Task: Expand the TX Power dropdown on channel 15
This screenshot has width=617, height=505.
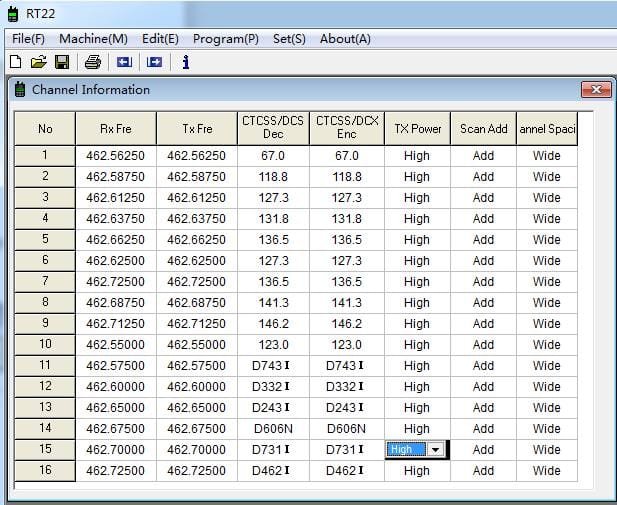Action: coord(435,450)
